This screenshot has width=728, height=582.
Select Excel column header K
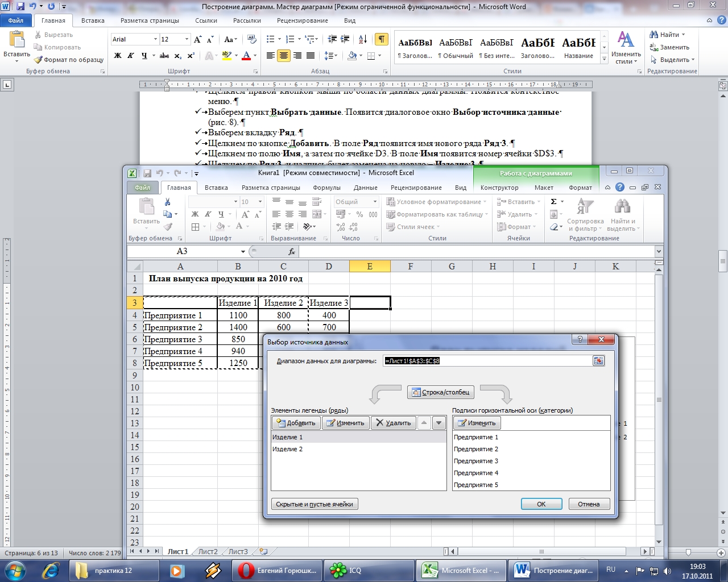pos(615,266)
